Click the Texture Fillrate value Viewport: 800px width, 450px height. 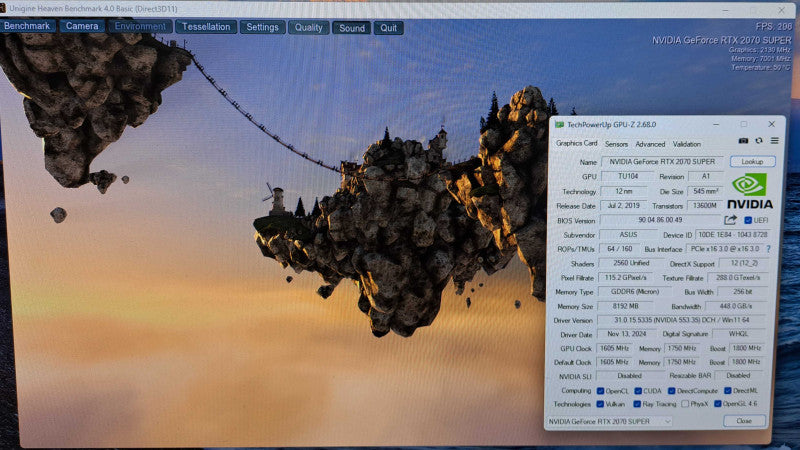(738, 278)
